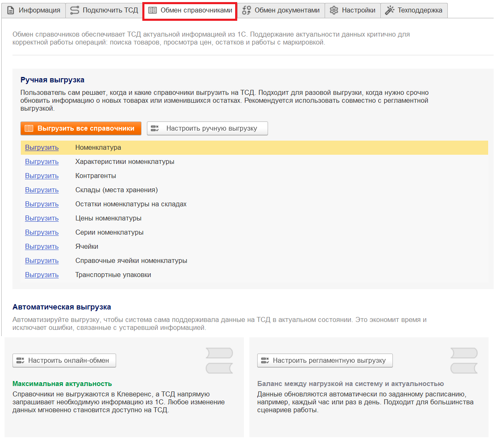Select the Остатки номенклатуры на складах text

(x=131, y=204)
